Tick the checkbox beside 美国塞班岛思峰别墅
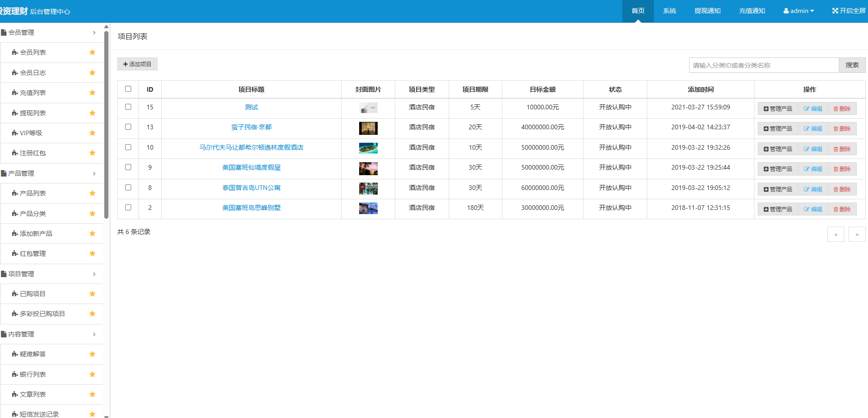Screen dimensions: 868x418 click(128, 208)
